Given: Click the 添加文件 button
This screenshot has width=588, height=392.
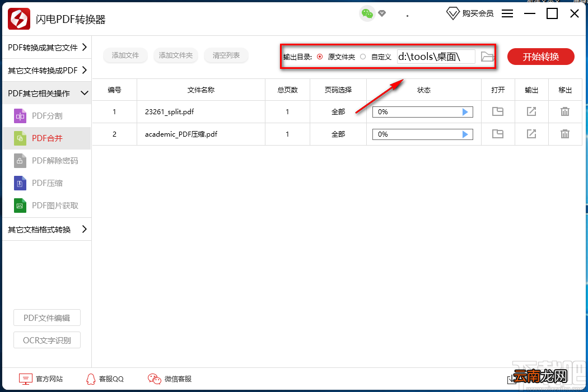Looking at the screenshot, I should click(x=125, y=55).
